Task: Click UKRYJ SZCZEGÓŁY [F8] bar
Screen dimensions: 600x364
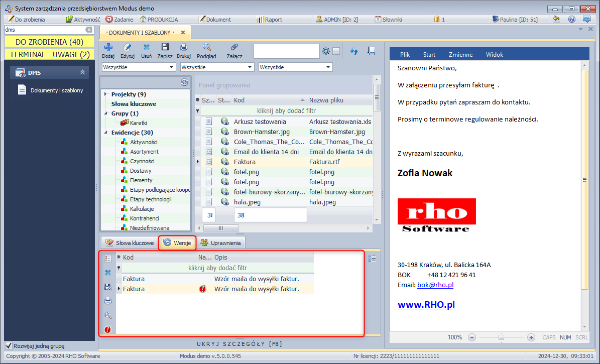Action: (x=239, y=344)
